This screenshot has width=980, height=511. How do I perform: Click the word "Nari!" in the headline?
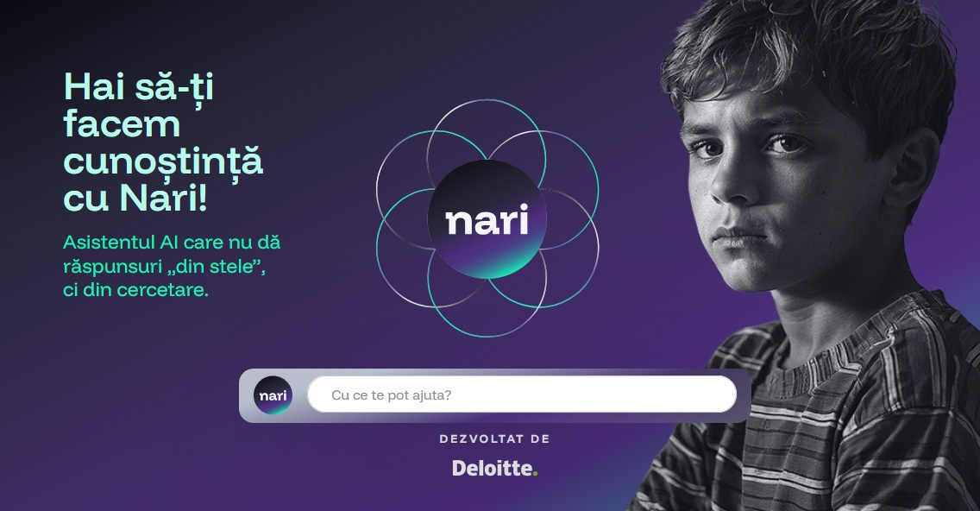click(x=162, y=198)
